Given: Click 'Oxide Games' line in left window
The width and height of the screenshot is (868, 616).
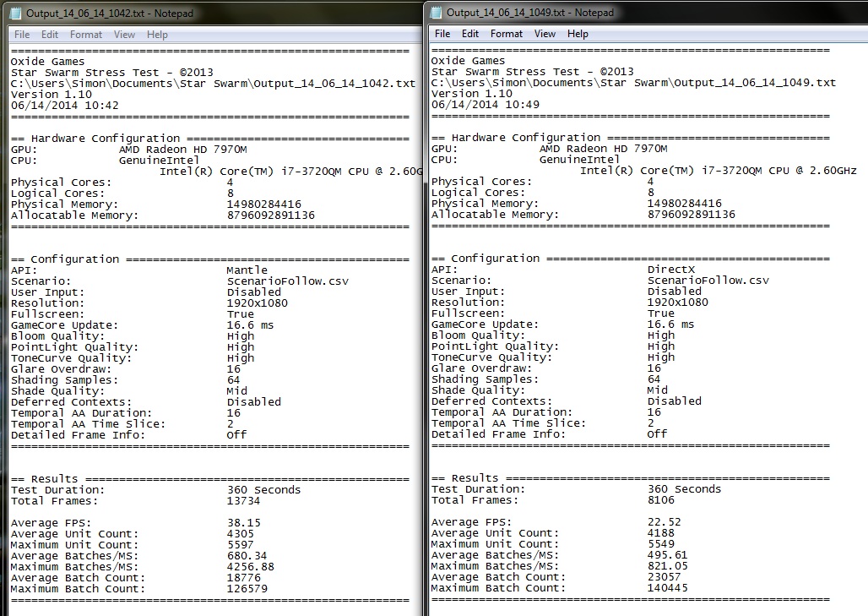Looking at the screenshot, I should (47, 62).
